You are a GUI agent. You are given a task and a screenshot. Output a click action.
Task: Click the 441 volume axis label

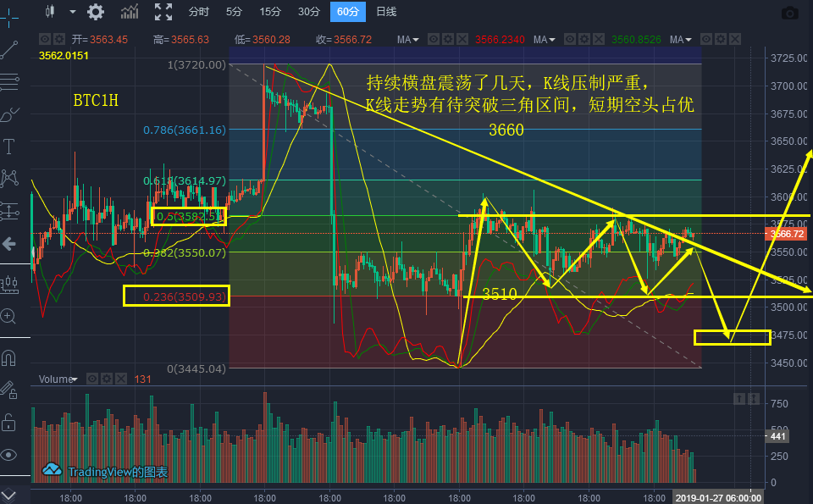click(x=777, y=436)
